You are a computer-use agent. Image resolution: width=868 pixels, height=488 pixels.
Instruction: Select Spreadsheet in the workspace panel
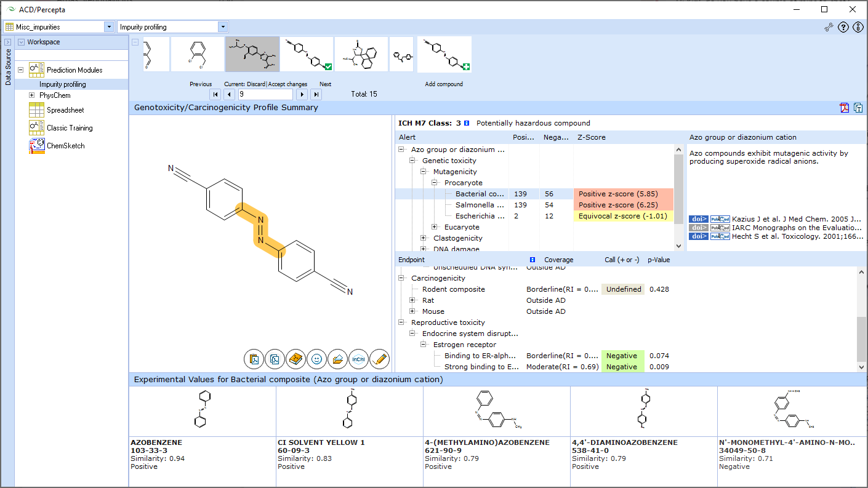click(x=65, y=110)
